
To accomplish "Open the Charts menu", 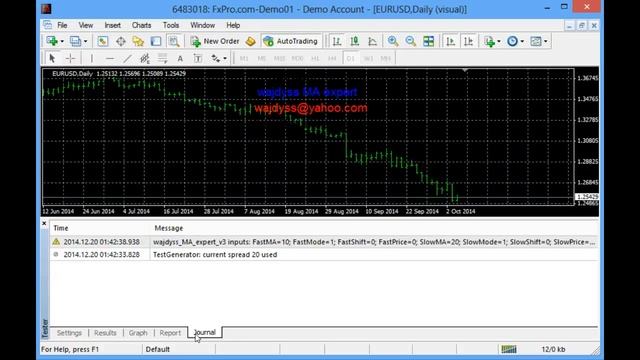I will [x=141, y=25].
